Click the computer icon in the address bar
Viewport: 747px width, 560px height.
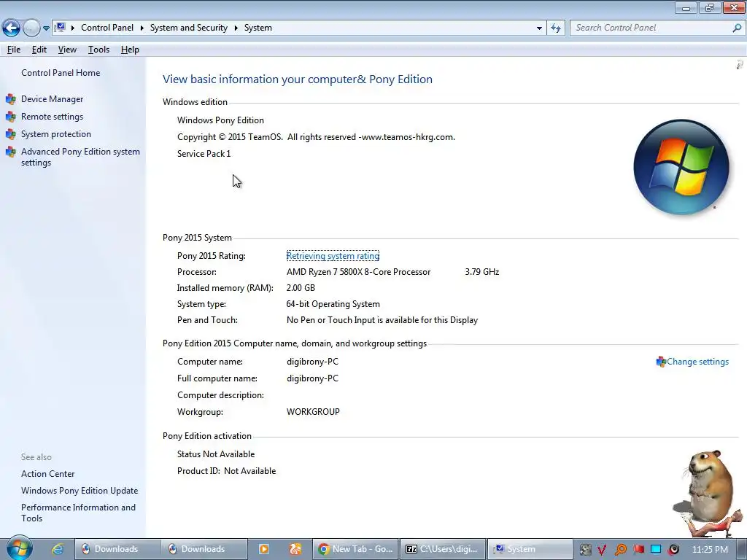click(x=60, y=28)
